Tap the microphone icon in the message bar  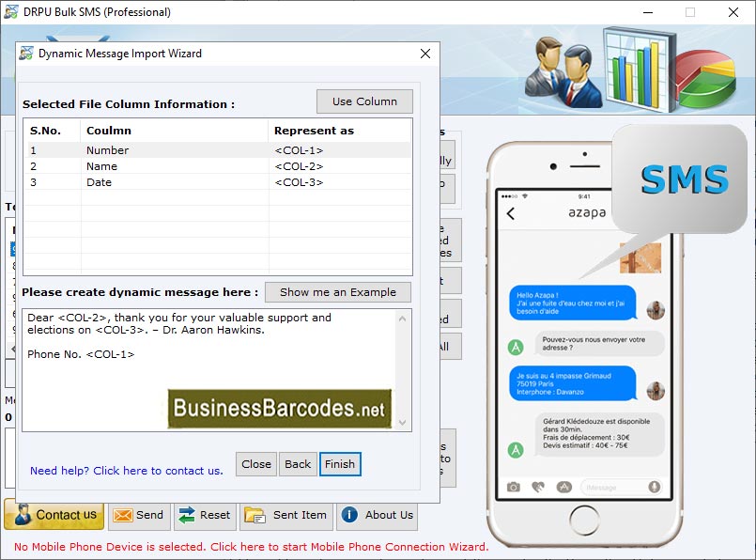(x=654, y=487)
